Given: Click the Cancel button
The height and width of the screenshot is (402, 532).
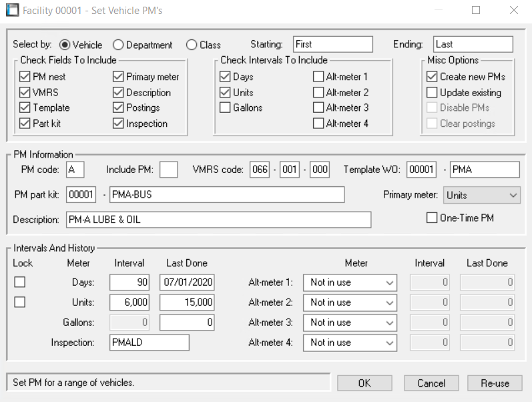Looking at the screenshot, I should 431,383.
